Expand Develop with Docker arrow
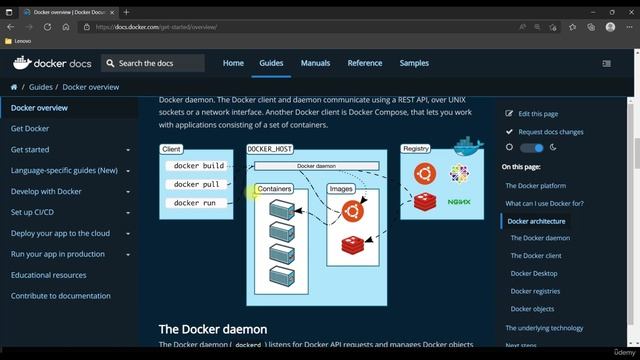 click(128, 191)
